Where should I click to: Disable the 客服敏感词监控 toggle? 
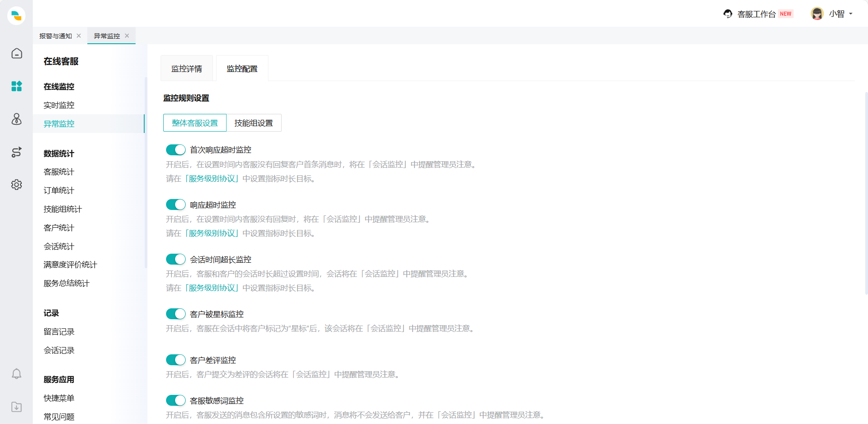pos(175,400)
